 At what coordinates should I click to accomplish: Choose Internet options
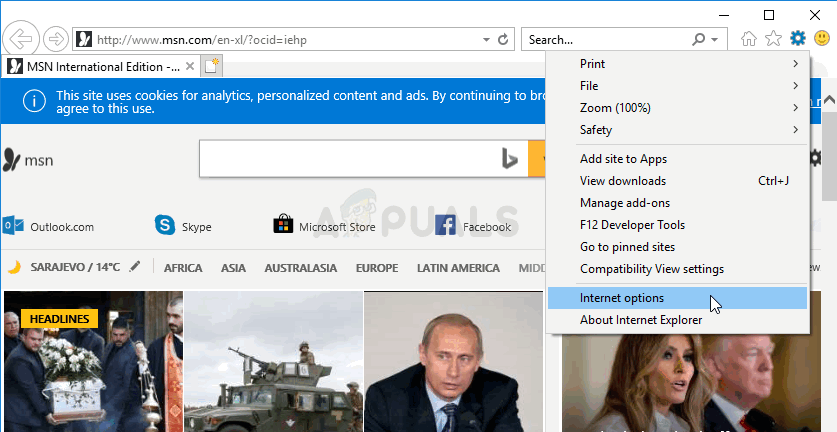(677, 298)
